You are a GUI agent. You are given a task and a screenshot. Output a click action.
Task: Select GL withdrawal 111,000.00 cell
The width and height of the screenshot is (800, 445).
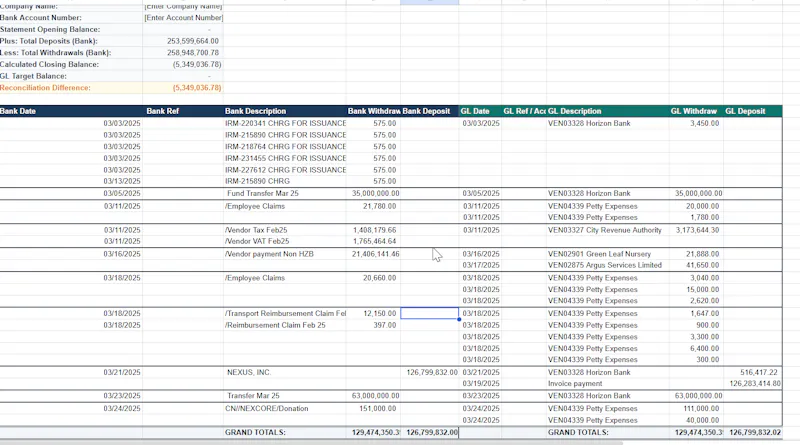click(x=696, y=409)
